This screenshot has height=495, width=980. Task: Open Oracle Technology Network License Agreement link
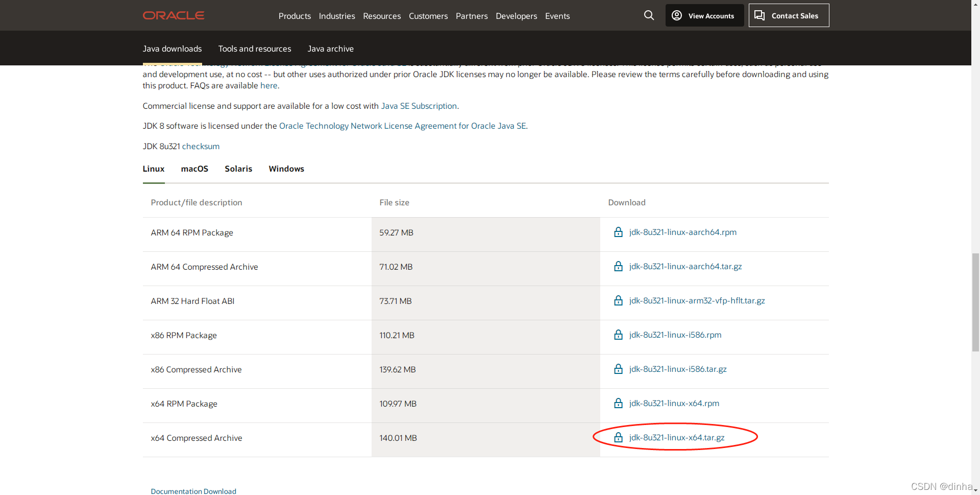402,126
